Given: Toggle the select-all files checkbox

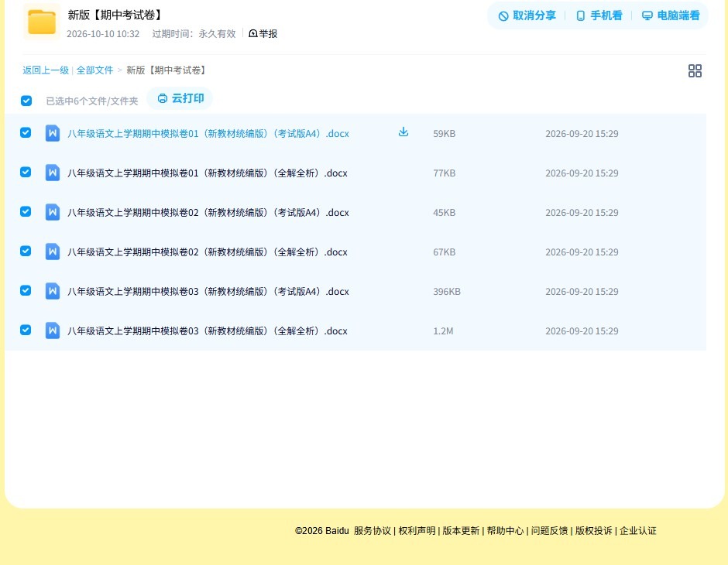Looking at the screenshot, I should 26,101.
